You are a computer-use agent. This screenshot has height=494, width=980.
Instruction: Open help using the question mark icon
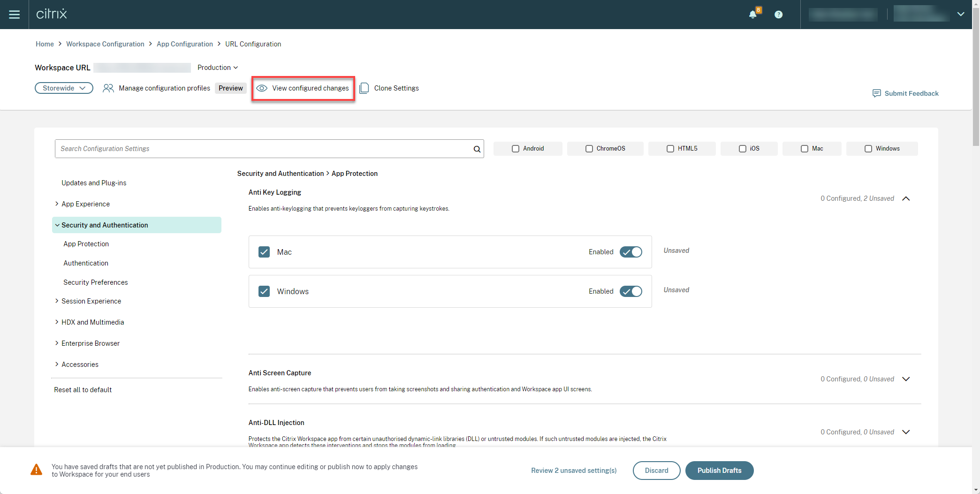point(779,14)
